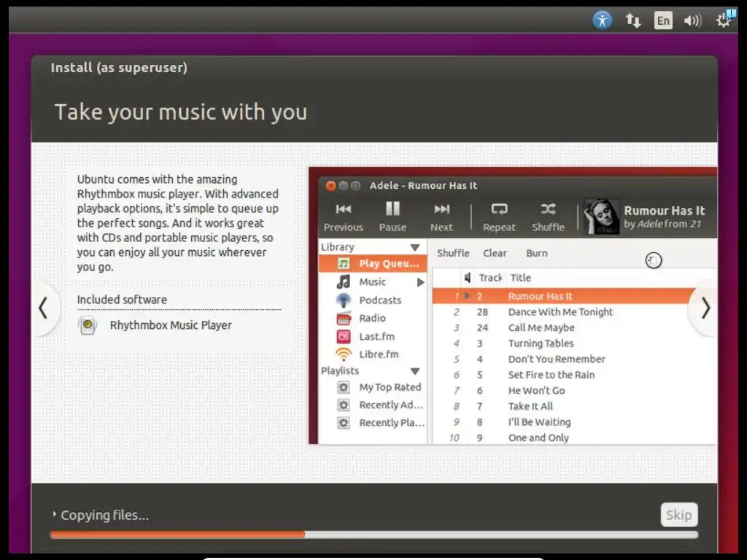Click Clear in the queue toolbar
The height and width of the screenshot is (560, 747).
(495, 253)
